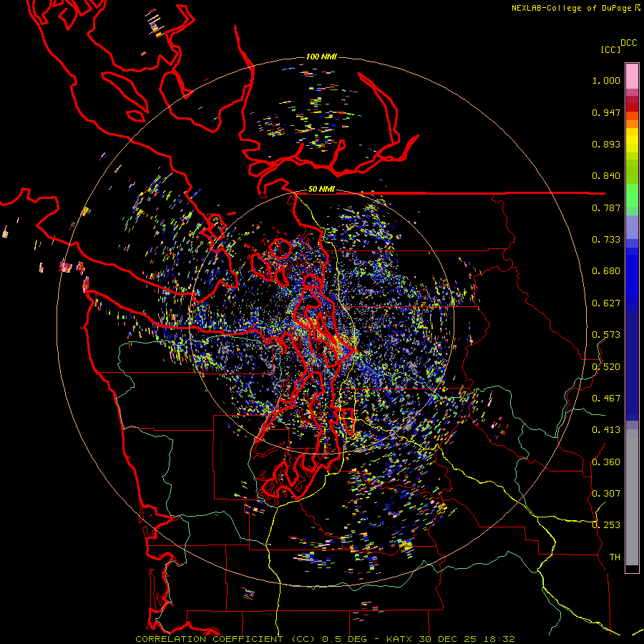Click the TH threshold label
This screenshot has width=644, height=644.
click(615, 557)
